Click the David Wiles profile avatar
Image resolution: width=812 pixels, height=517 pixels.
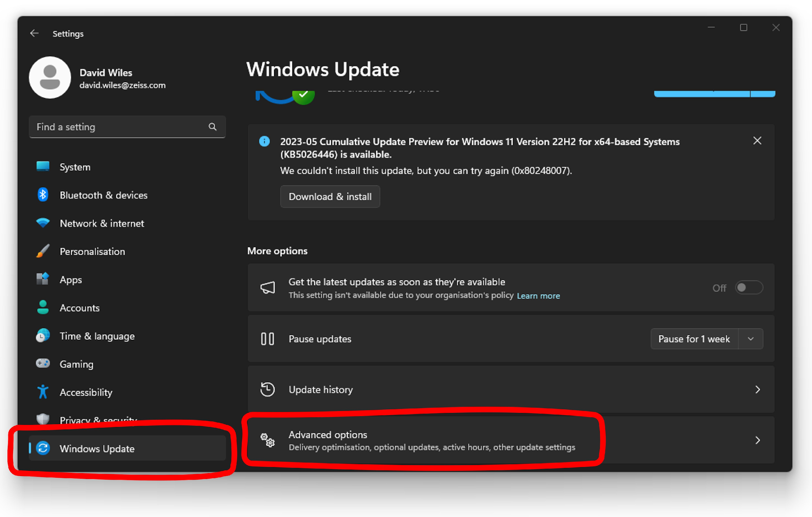50,77
